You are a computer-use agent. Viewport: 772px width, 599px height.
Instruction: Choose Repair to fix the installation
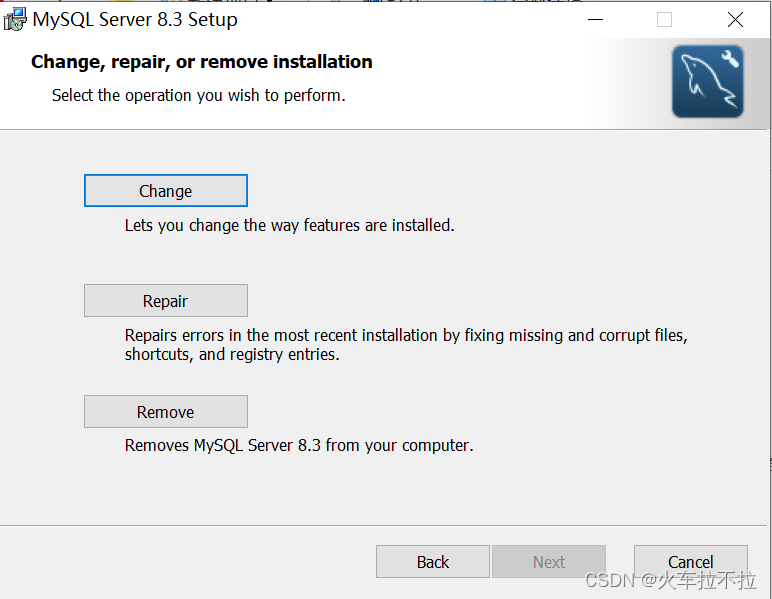coord(165,301)
